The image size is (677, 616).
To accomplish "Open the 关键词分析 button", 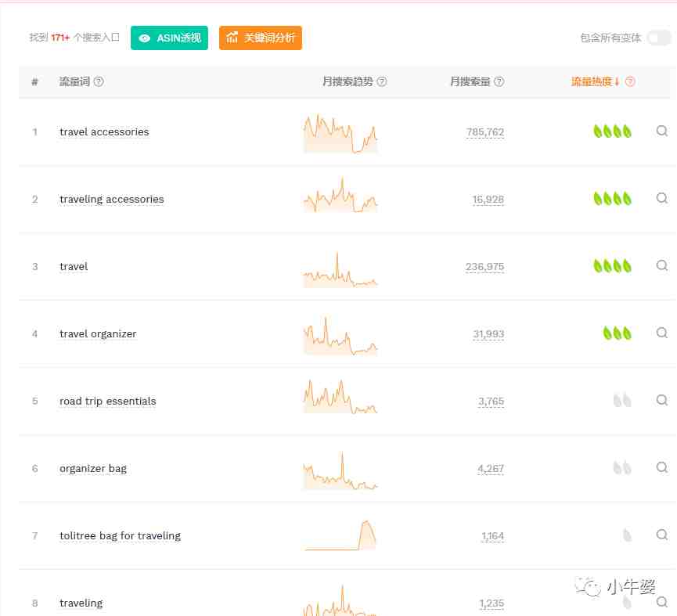I will tap(261, 38).
